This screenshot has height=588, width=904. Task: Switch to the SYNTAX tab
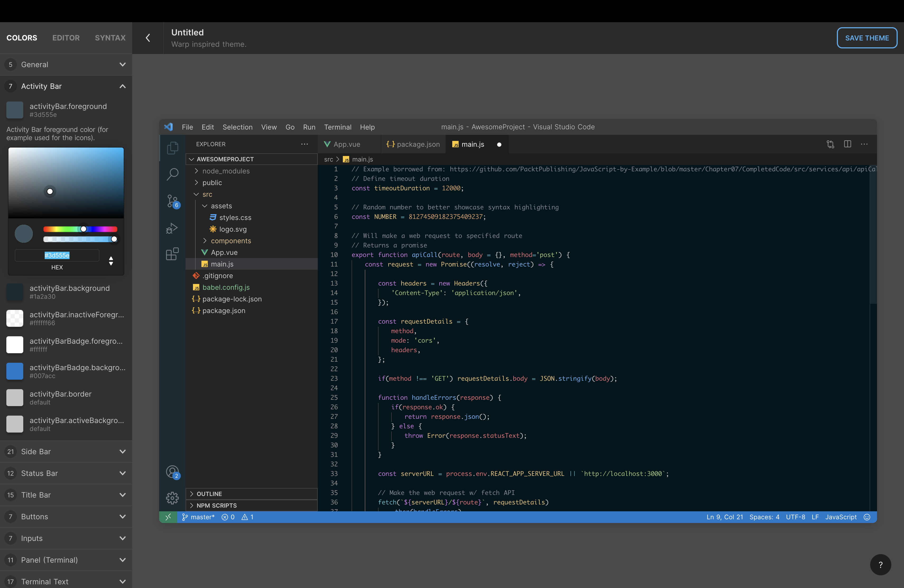(x=110, y=38)
